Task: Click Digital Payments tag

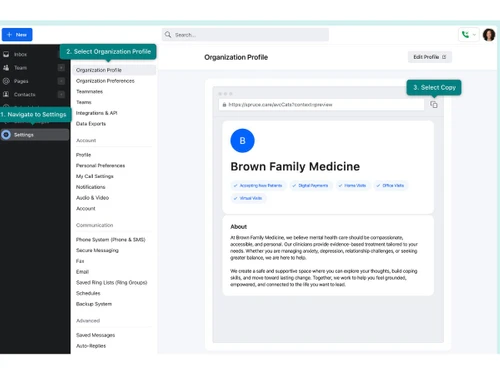Action: 310,185
